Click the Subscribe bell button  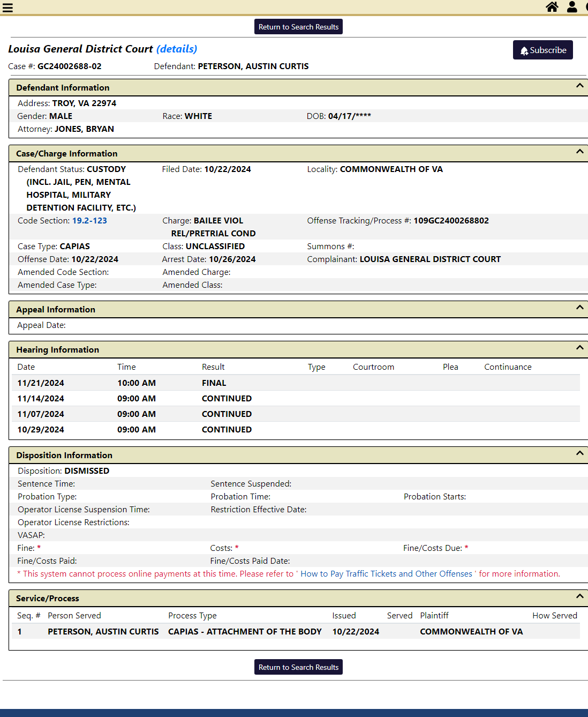542,50
